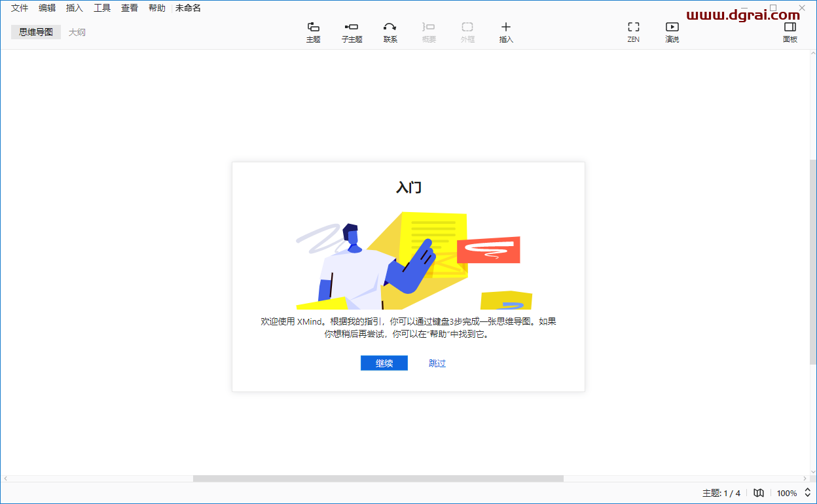This screenshot has width=817, height=504.
Task: Click the Skip (跳过) link
Action: click(x=437, y=363)
